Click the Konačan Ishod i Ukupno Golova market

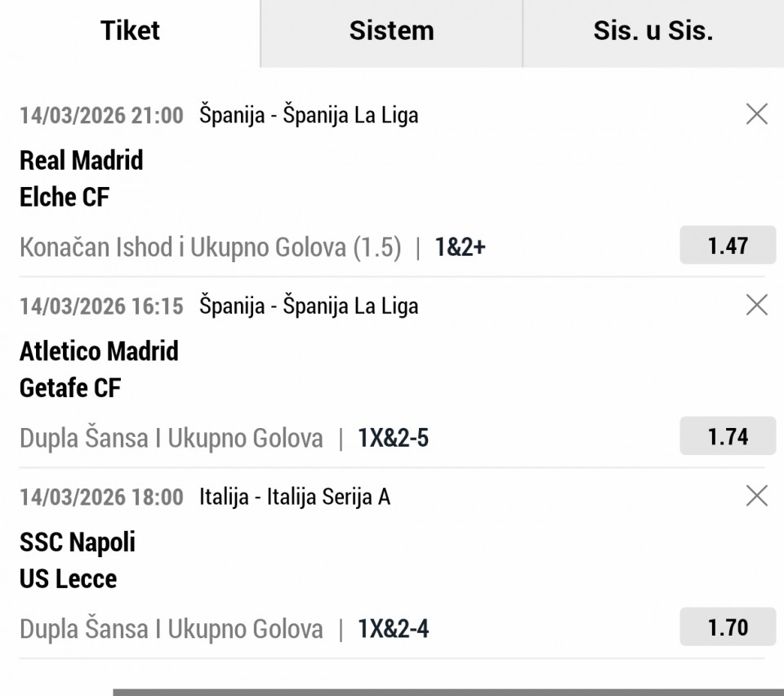(211, 248)
